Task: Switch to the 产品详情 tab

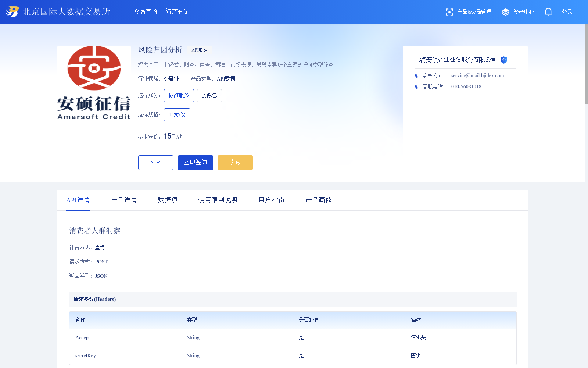Action: coord(124,200)
